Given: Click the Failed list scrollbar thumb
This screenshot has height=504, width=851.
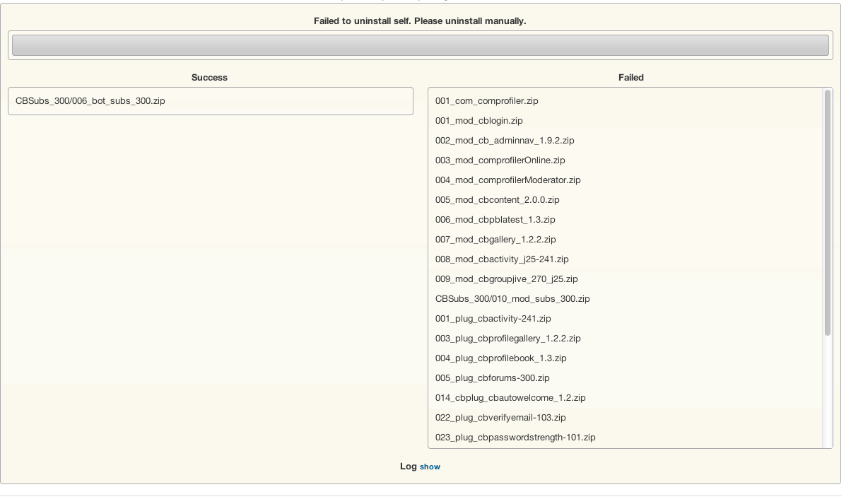Looking at the screenshot, I should tap(828, 213).
